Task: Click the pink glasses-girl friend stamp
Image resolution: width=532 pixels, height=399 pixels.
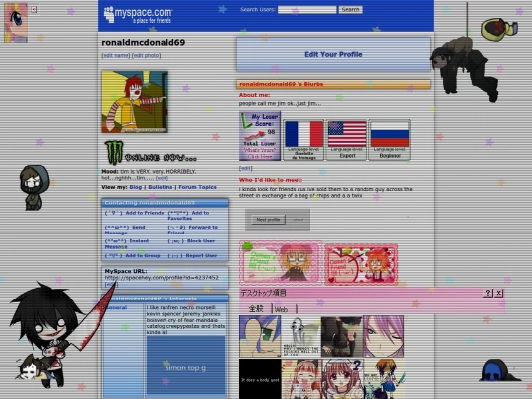Action: pos(281,263)
